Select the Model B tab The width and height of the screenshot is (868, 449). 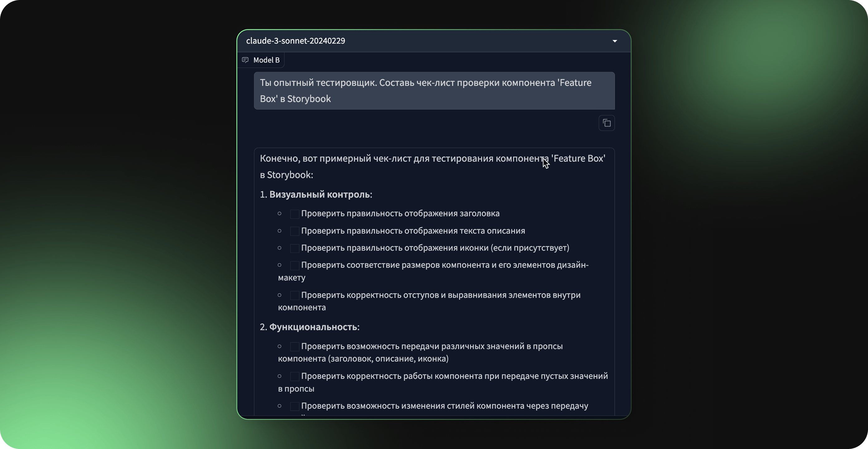point(261,60)
